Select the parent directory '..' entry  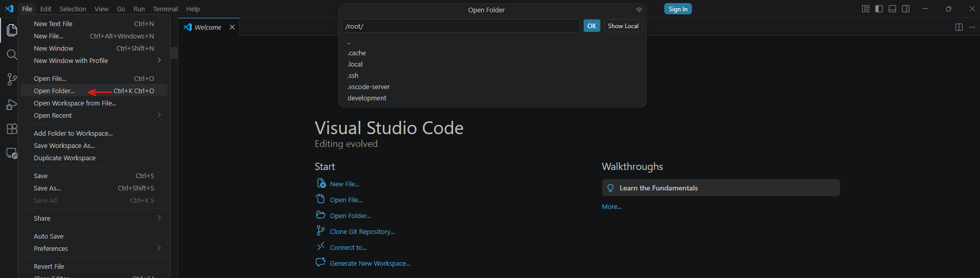click(493, 42)
